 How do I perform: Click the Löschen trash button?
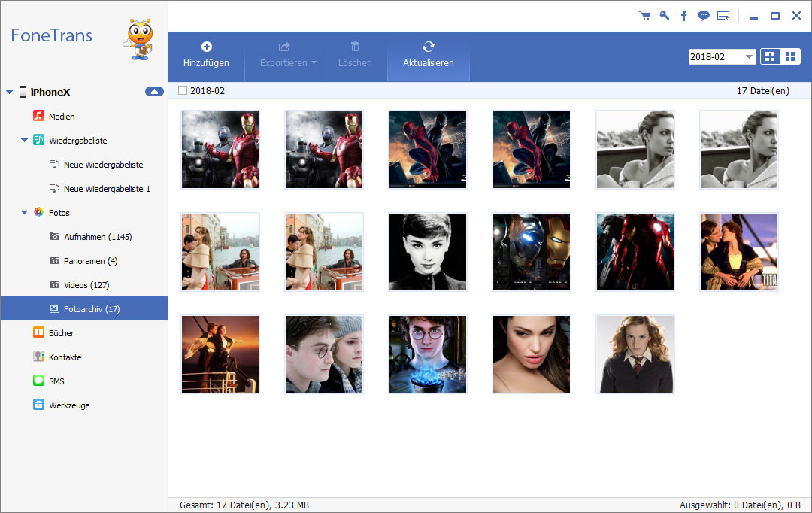pyautogui.click(x=355, y=55)
